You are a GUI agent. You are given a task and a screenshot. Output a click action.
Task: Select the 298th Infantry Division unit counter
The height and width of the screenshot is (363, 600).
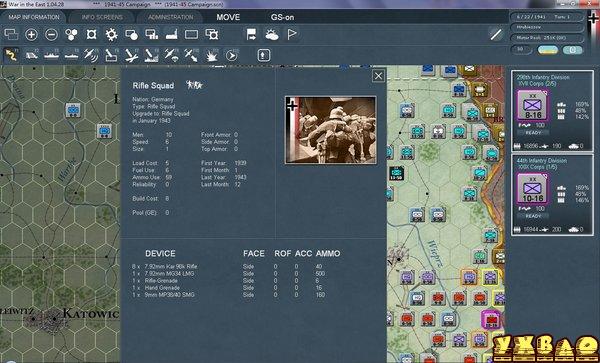click(532, 105)
